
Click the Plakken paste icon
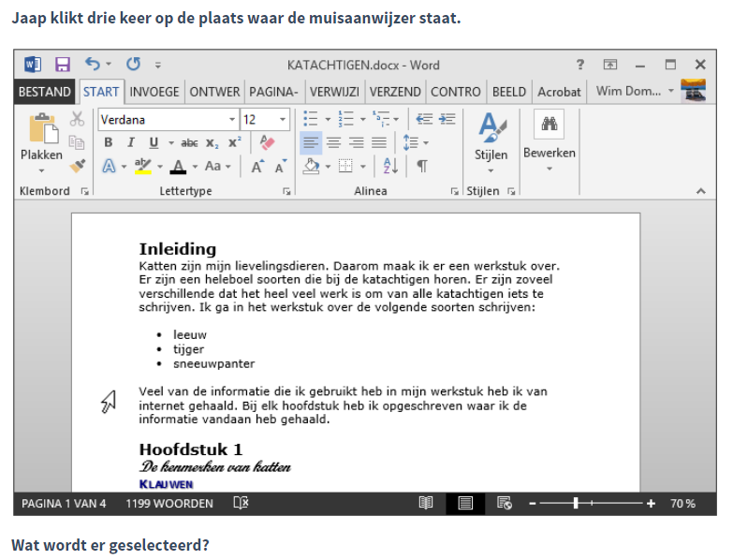[42, 133]
